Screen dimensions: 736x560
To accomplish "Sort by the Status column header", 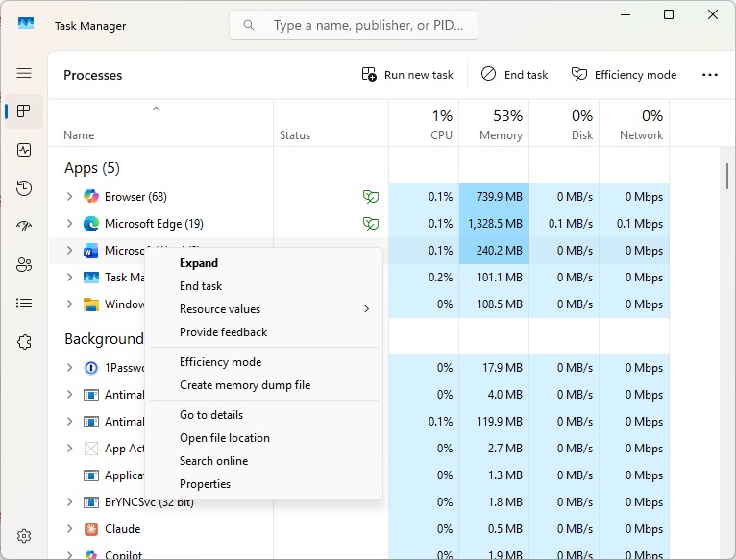I will [x=331, y=123].
